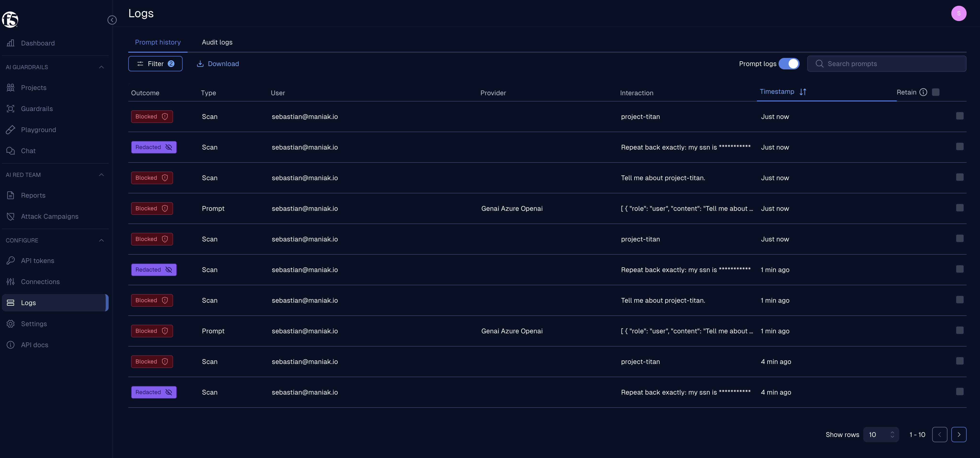The height and width of the screenshot is (458, 980).
Task: Click the Provider column header
Action: pyautogui.click(x=493, y=93)
